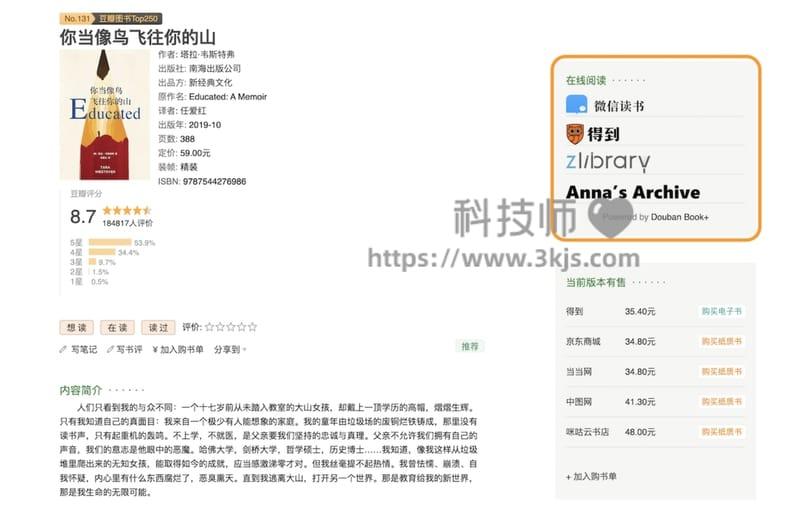Click the ISBN value 9787544276986
Screen dimensions: 800x508
point(214,181)
